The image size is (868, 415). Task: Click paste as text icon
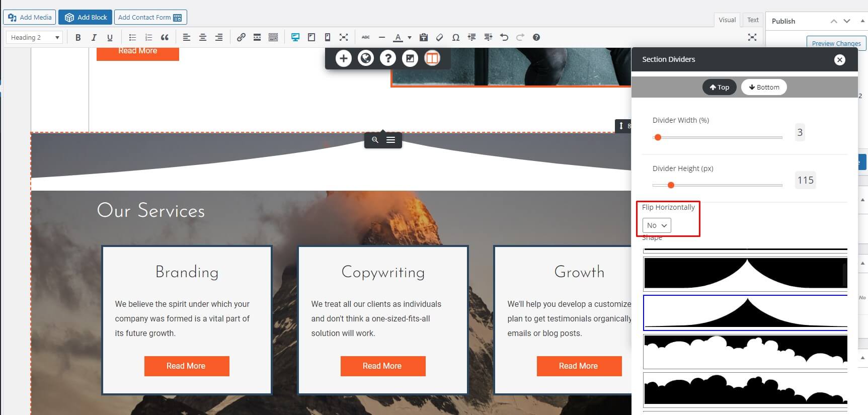[x=424, y=37]
